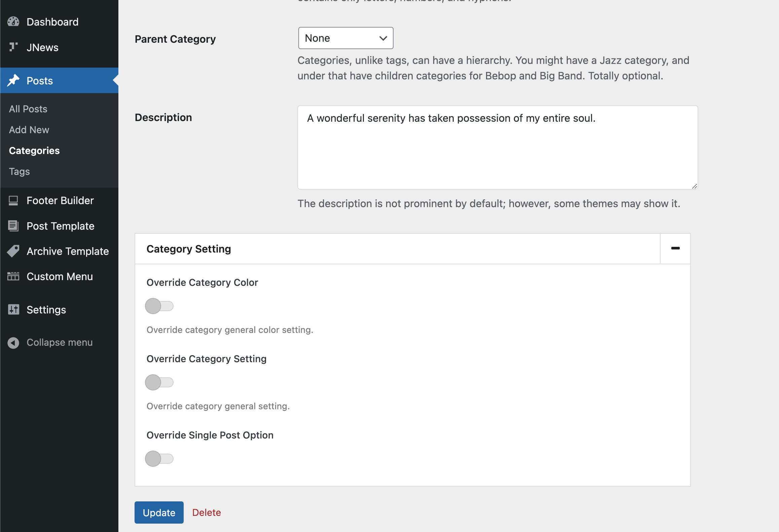This screenshot has height=532, width=779.
Task: Click the JNews logo icon
Action: (13, 47)
